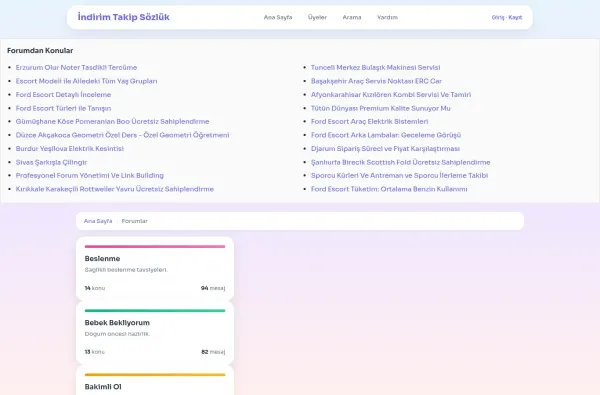Open Profesyonel Forum Yönetimi Ve Link Building
Image resolution: width=600 pixels, height=395 pixels.
click(90, 175)
